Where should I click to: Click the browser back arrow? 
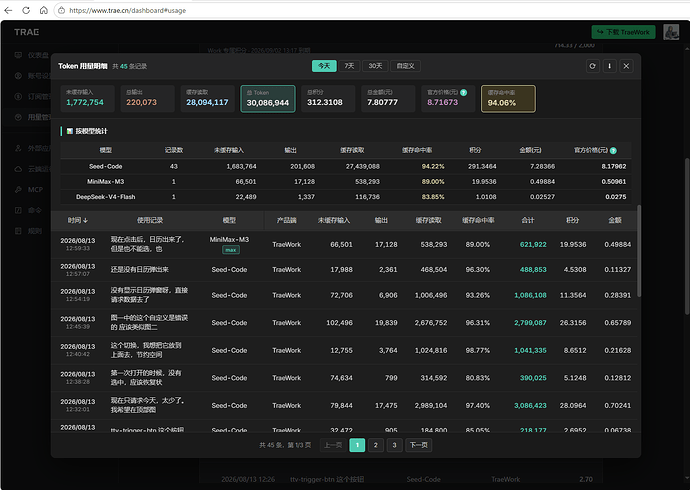click(x=8, y=10)
